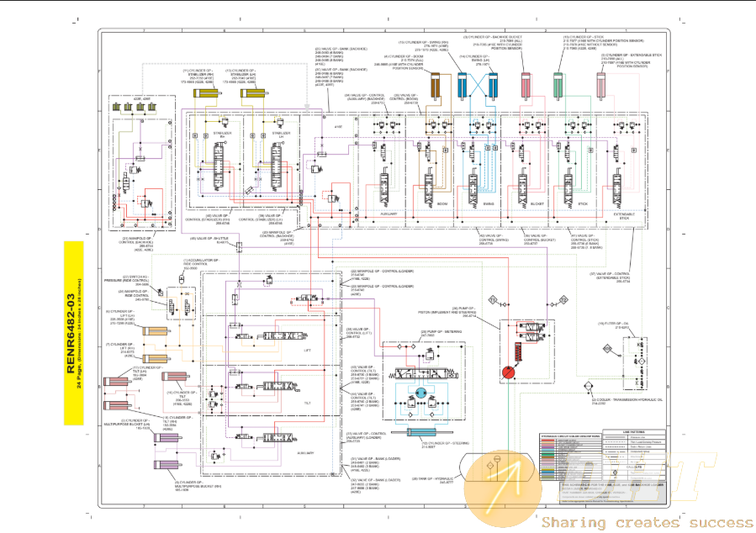Click the STICK valve section label
This screenshot has width=756, height=533.
click(583, 203)
